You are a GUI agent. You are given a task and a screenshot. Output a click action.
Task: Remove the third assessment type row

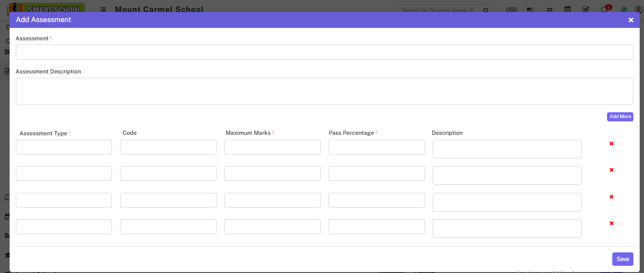611,197
